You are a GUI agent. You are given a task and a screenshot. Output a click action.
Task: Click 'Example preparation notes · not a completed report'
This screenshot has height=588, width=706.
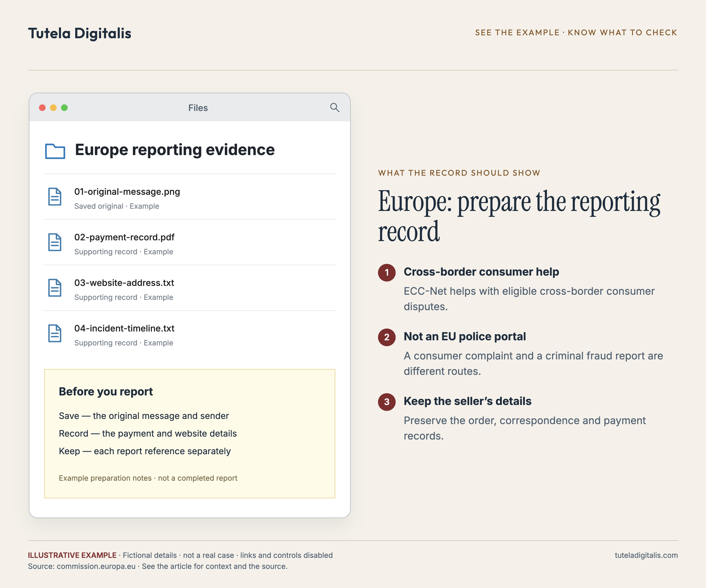click(x=148, y=478)
